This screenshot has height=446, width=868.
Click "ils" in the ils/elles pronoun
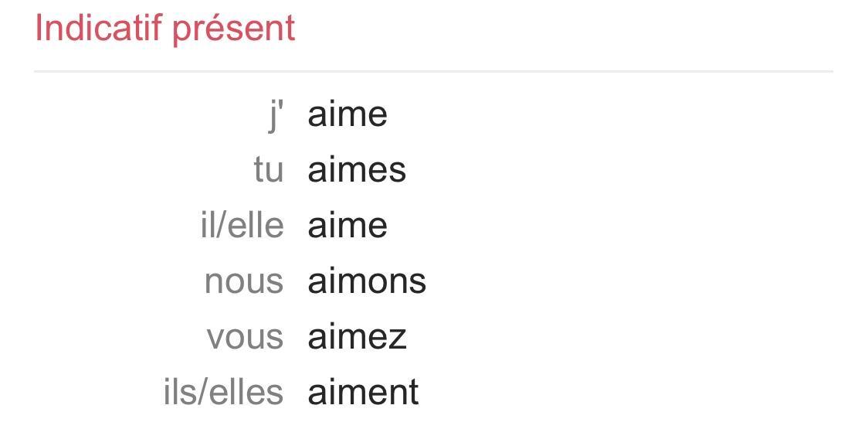(178, 393)
